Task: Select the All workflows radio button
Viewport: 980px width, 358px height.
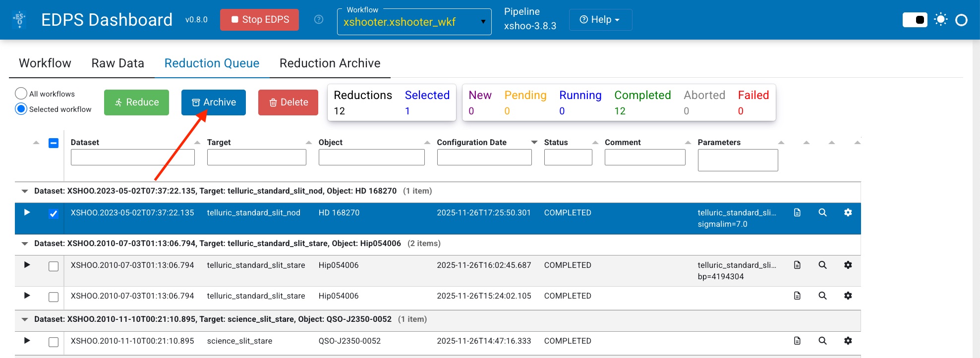Action: pyautogui.click(x=21, y=94)
